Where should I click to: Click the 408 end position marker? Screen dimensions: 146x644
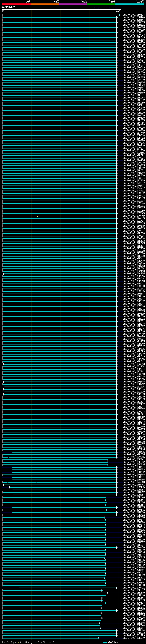(118, 11)
